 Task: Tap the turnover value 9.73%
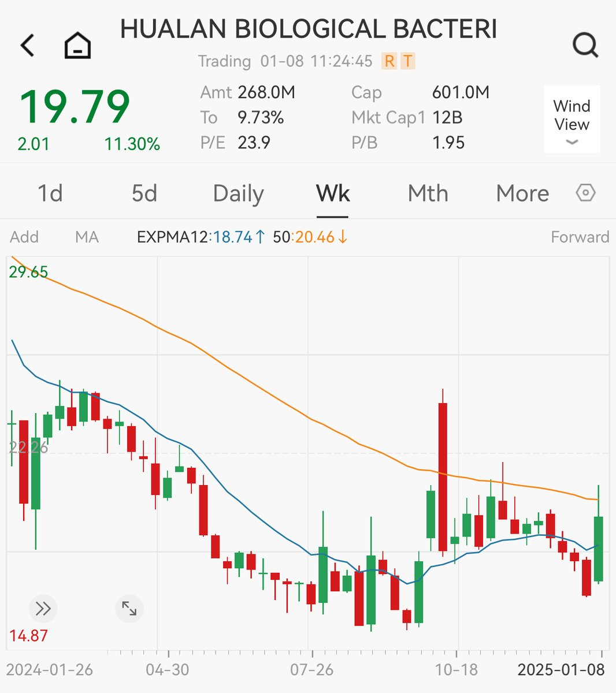click(261, 118)
